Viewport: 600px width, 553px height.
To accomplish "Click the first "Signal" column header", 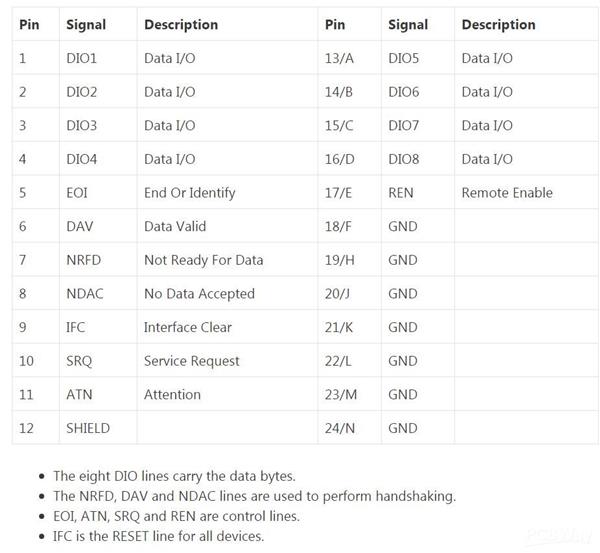I will coord(87,24).
